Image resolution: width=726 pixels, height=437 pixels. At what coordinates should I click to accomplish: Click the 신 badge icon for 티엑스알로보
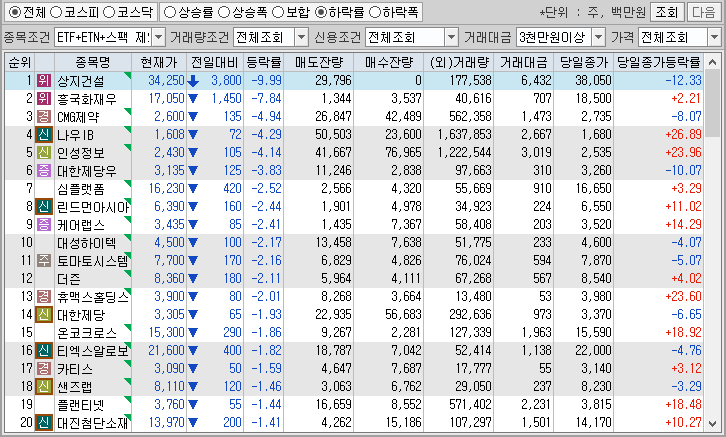click(x=44, y=350)
